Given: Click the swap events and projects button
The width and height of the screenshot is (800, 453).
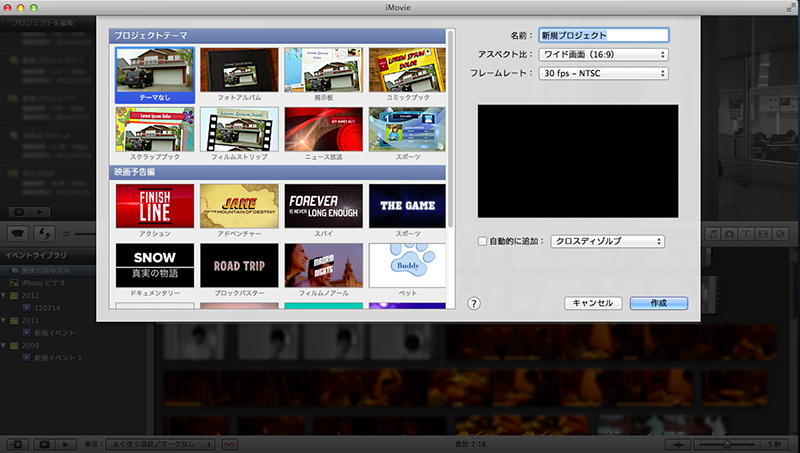Looking at the screenshot, I should (44, 234).
